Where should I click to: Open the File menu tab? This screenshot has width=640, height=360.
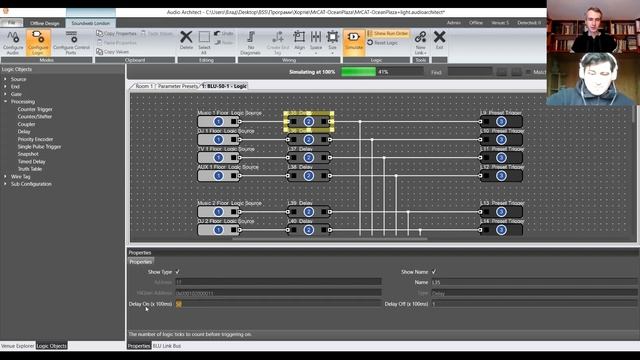click(x=11, y=23)
